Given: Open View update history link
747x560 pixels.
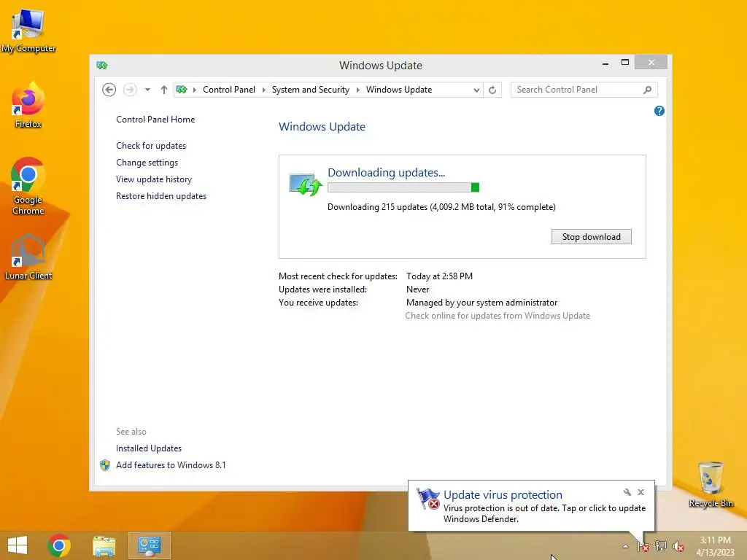Looking at the screenshot, I should (x=154, y=179).
